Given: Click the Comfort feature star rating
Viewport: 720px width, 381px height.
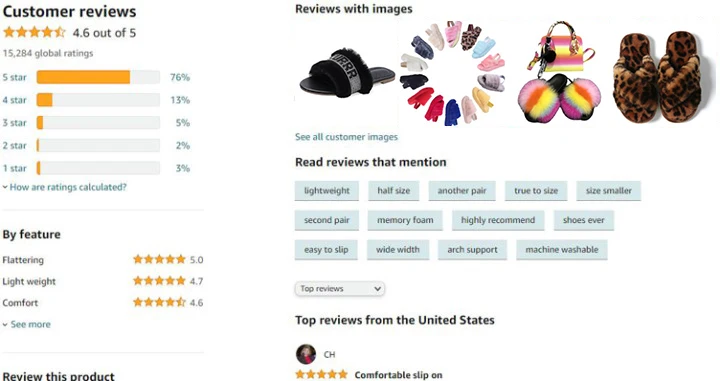Looking at the screenshot, I should coord(159,302).
